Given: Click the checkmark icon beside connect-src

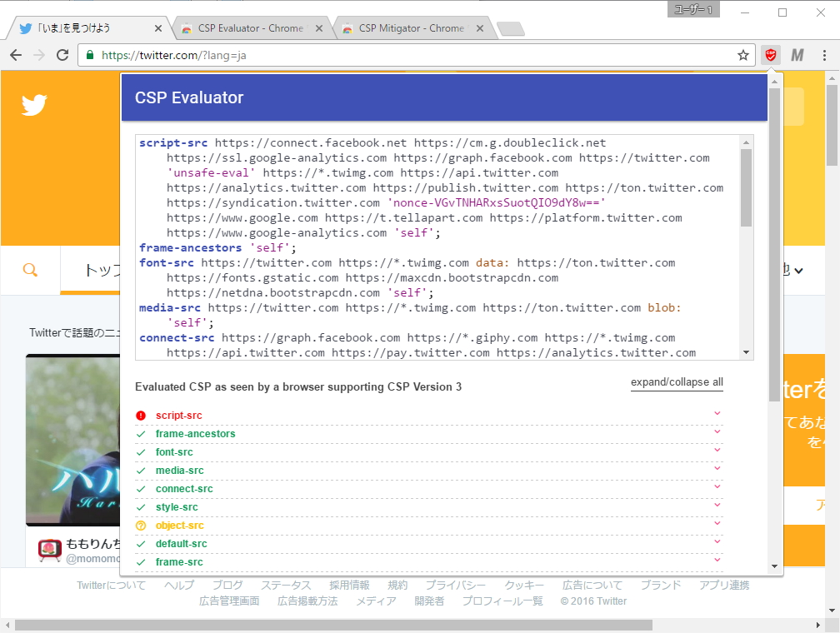Looking at the screenshot, I should point(141,489).
